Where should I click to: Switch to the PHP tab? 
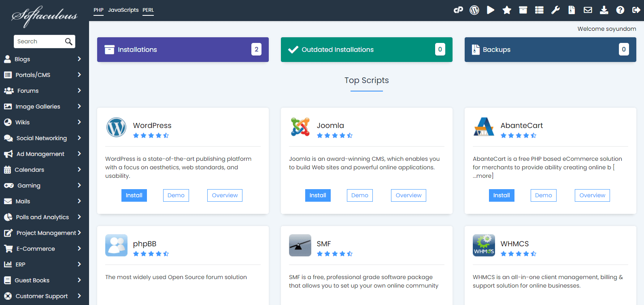tap(98, 10)
